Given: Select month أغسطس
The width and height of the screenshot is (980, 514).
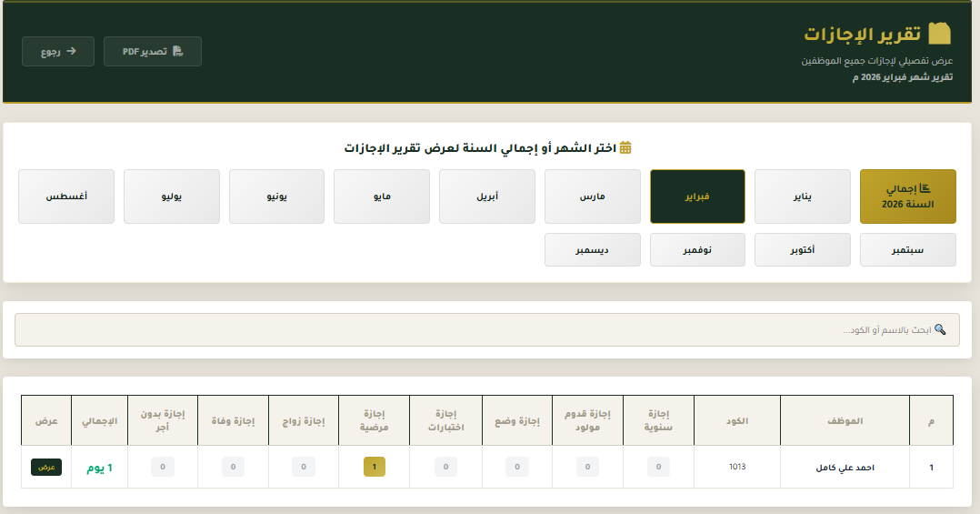Looking at the screenshot, I should point(66,197).
